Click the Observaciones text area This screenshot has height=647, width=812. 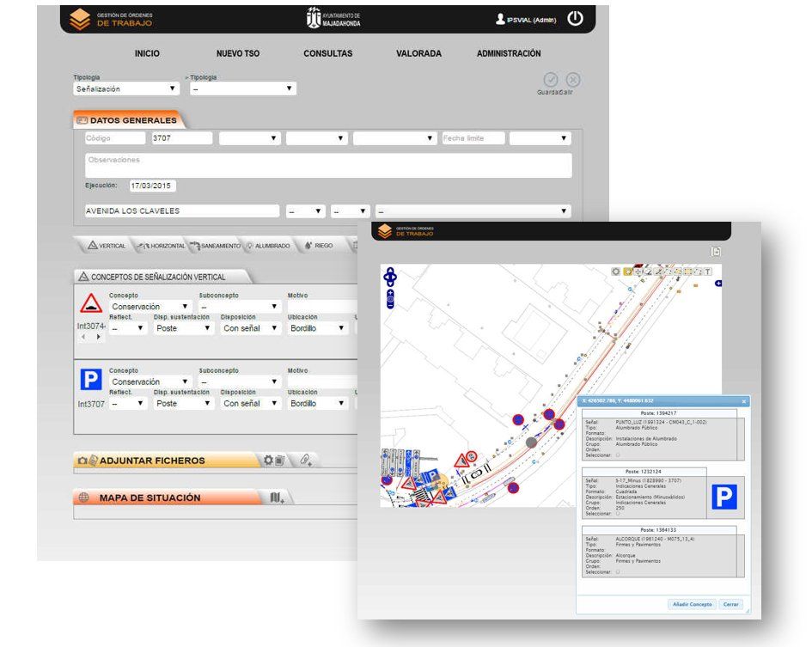[x=328, y=165]
